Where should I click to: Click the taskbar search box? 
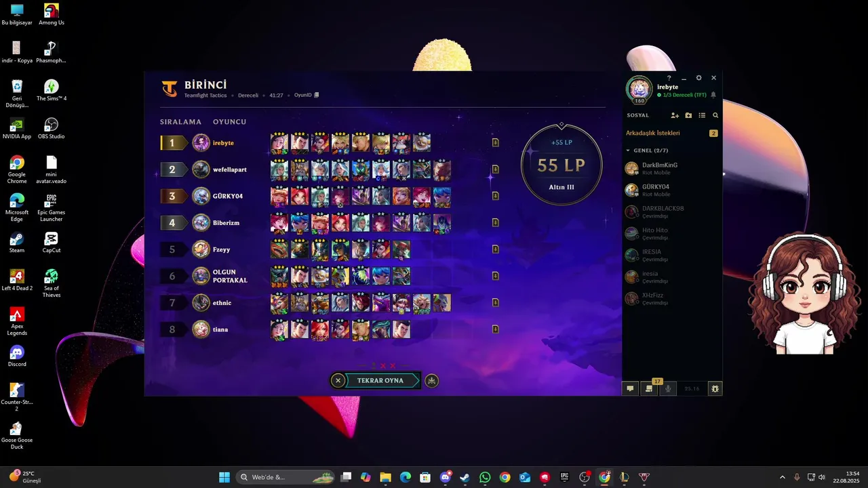[x=286, y=477]
